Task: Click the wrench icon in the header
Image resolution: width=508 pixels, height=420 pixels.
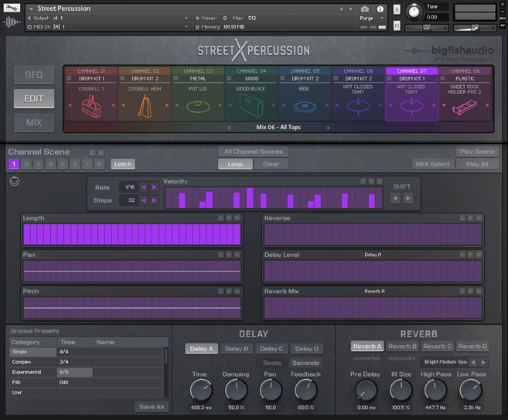Action: (x=12, y=8)
